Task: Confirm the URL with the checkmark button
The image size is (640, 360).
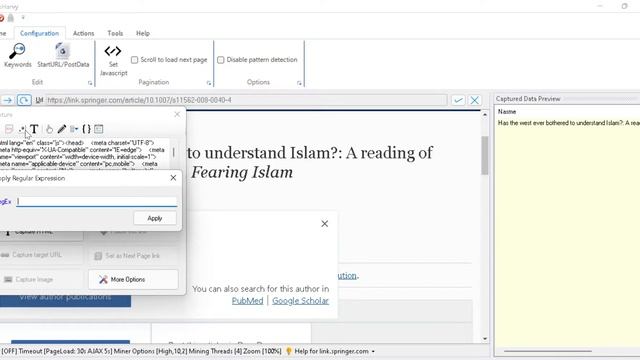Action: pyautogui.click(x=458, y=100)
